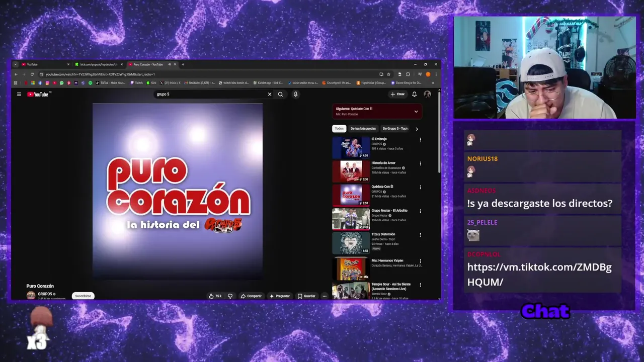The height and width of the screenshot is (362, 644).
Task: Open the 'Crunchyroll' bookmark
Action: coord(337,83)
